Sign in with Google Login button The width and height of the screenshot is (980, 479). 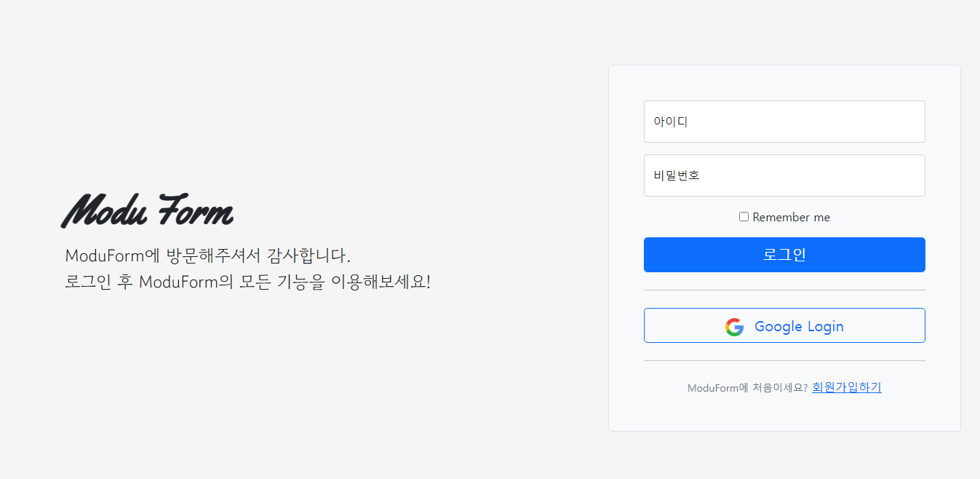click(784, 325)
